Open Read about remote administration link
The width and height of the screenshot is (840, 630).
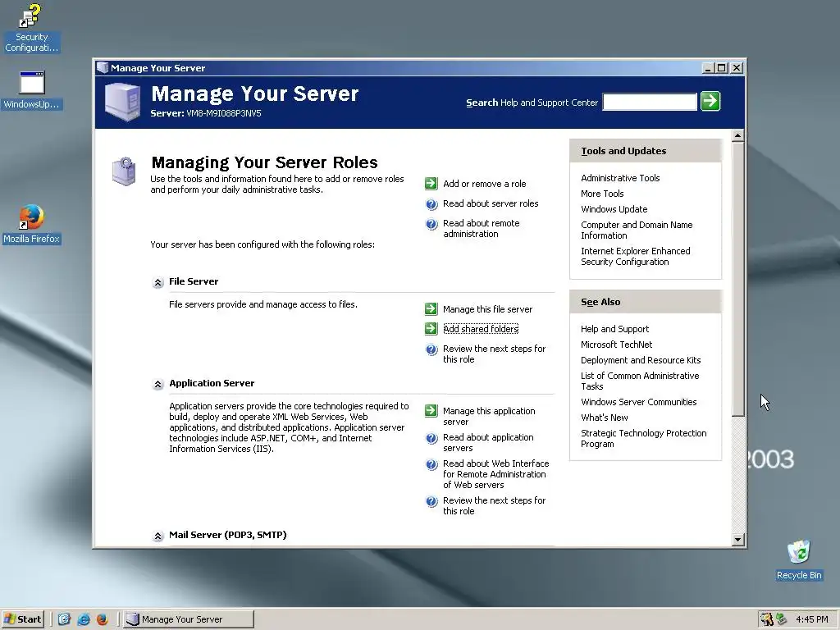pyautogui.click(x=481, y=229)
